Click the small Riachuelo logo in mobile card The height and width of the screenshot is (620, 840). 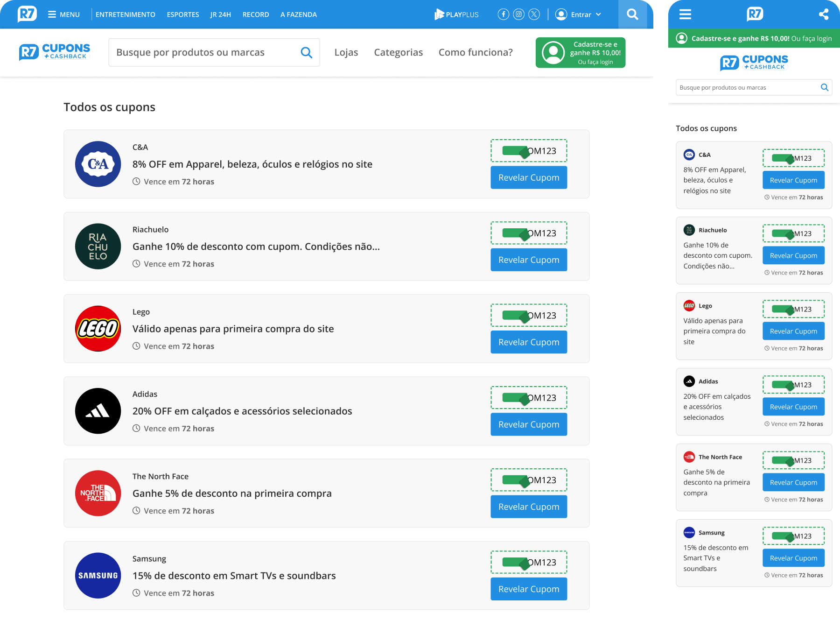(689, 230)
